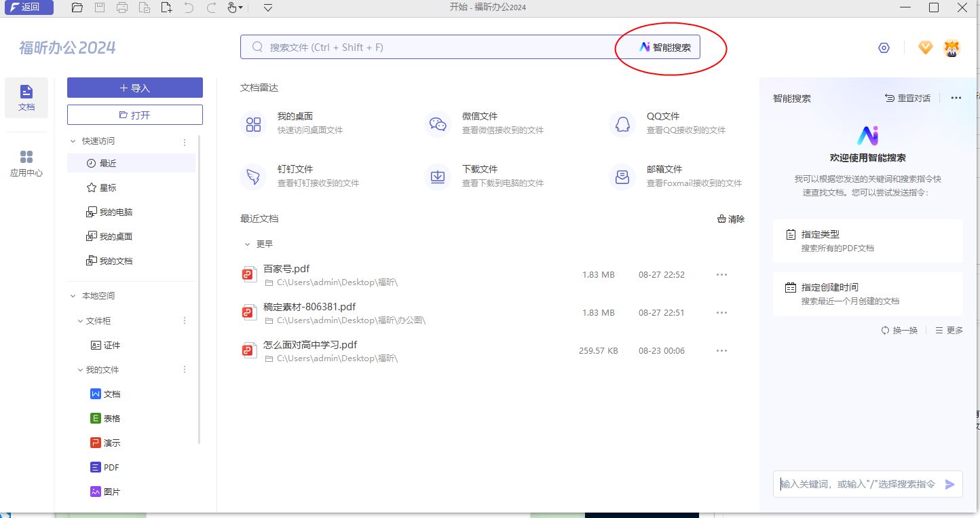Click the 打开 open button
Image resolution: width=980 pixels, height=518 pixels.
click(x=135, y=115)
